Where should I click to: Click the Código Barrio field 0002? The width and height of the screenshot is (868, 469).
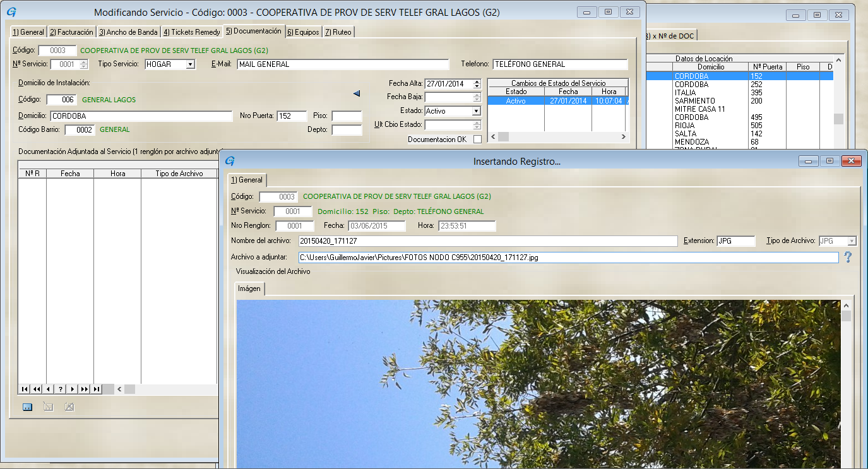tap(80, 130)
